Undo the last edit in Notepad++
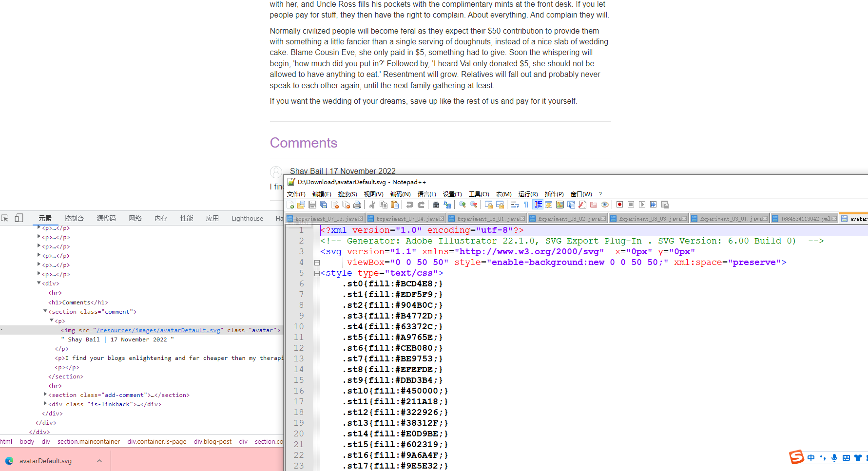Viewport: 868px width, 471px height. coord(410,205)
